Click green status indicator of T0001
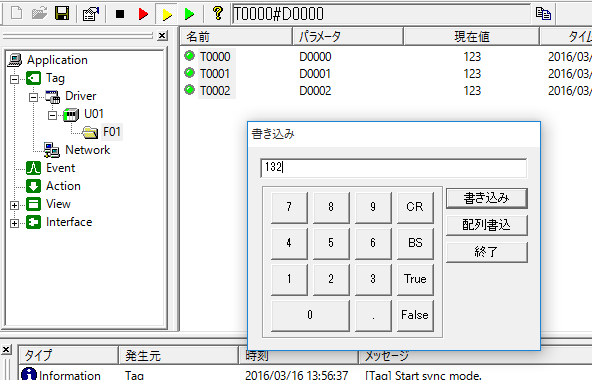This screenshot has width=592, height=380. pos(190,73)
